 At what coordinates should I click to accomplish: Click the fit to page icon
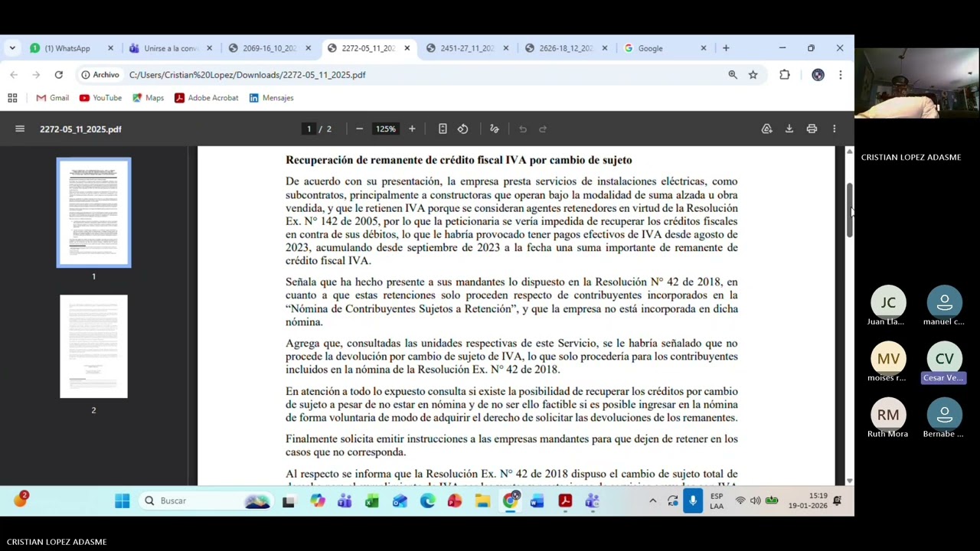[443, 129]
